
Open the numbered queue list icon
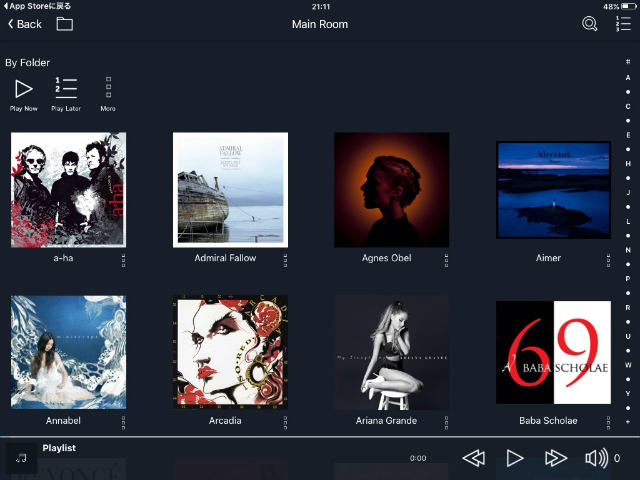coord(623,24)
